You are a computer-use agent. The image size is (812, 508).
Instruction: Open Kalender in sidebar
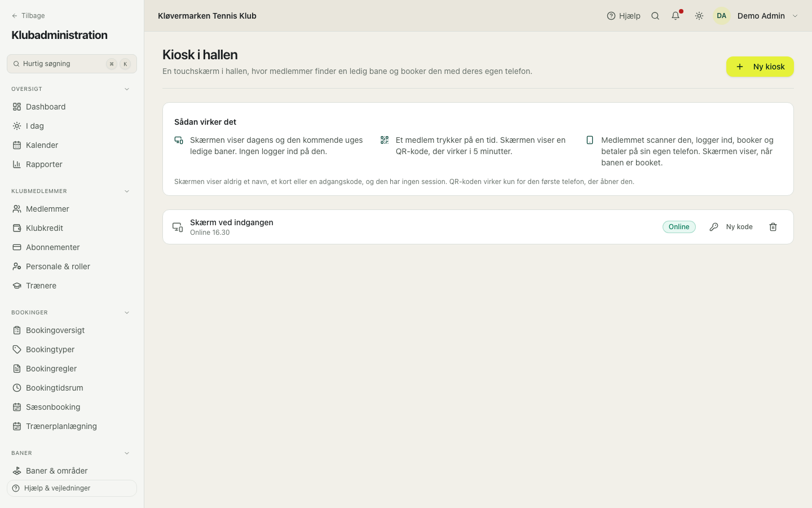[72, 145]
